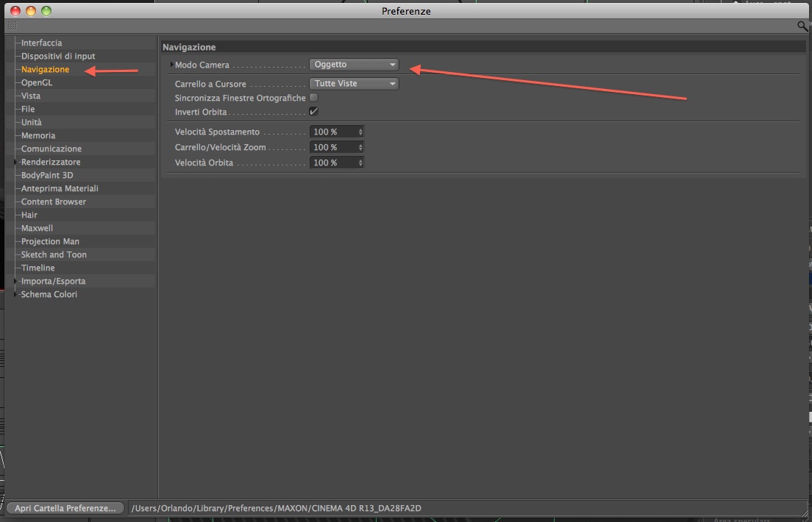812x522 pixels.
Task: Open the Modo Camera Oggetto dropdown
Action: click(x=354, y=65)
